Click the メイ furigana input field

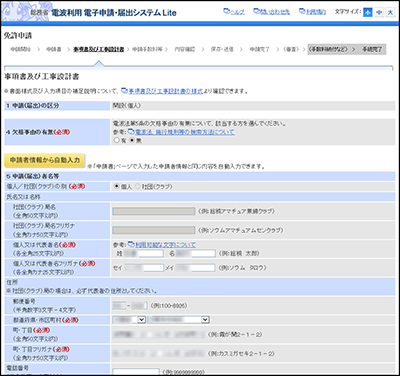point(195,268)
